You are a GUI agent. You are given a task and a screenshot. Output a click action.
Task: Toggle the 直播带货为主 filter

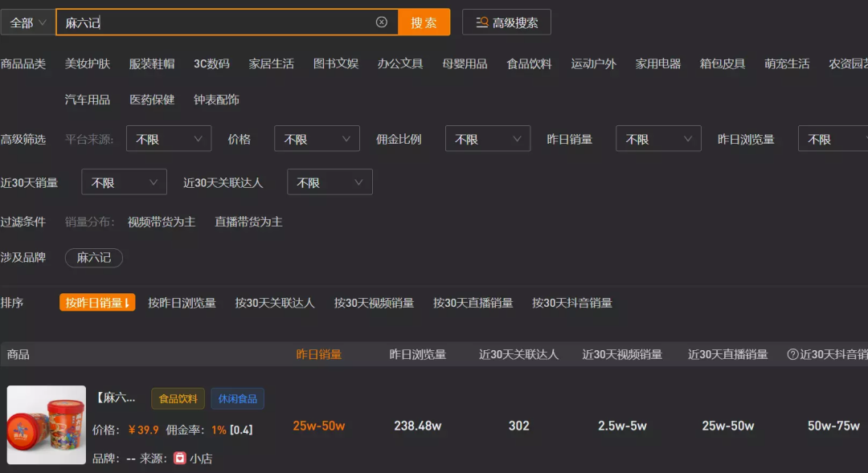pos(248,222)
